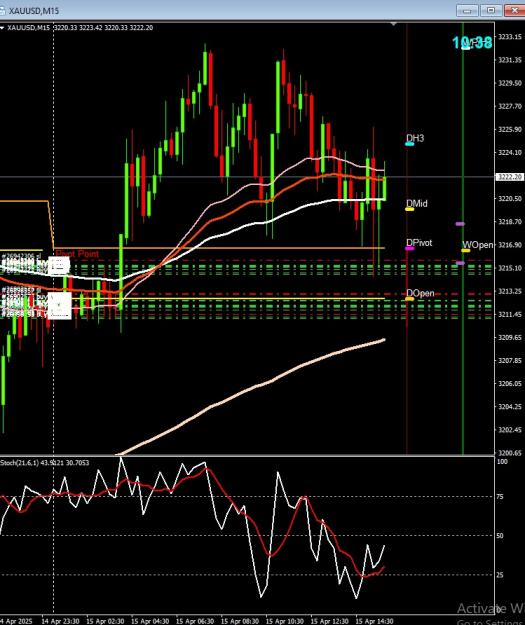Viewport: 525px width, 625px height.
Task: Minimize the XAUUSD,M15 chart window
Action: point(467,10)
